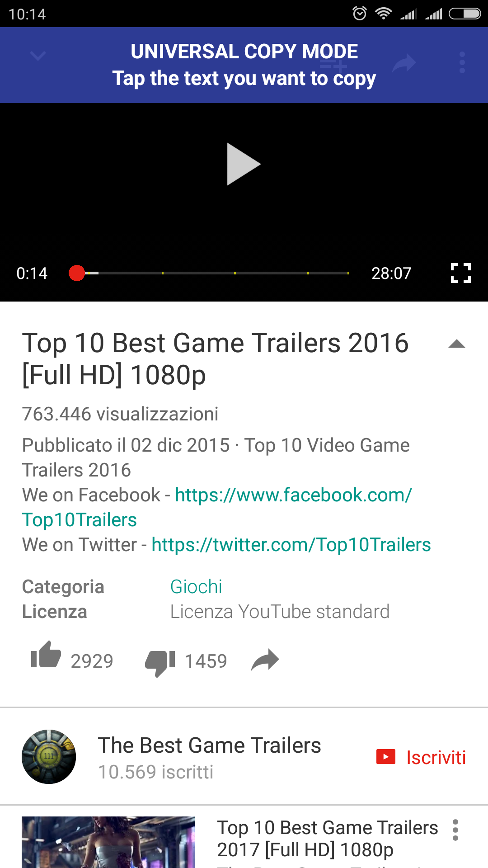Open fullscreen mode icon on video

point(461,273)
